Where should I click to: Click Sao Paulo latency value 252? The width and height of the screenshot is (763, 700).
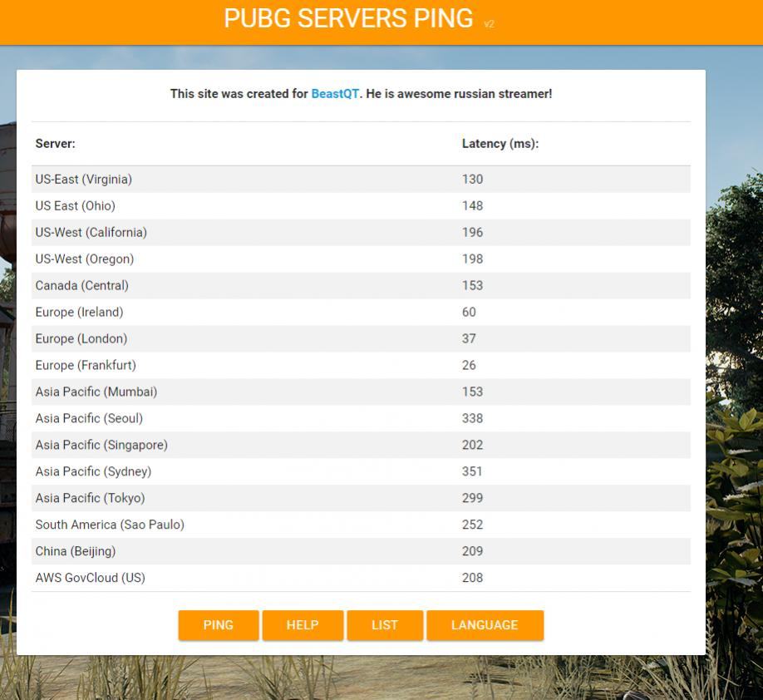(472, 525)
